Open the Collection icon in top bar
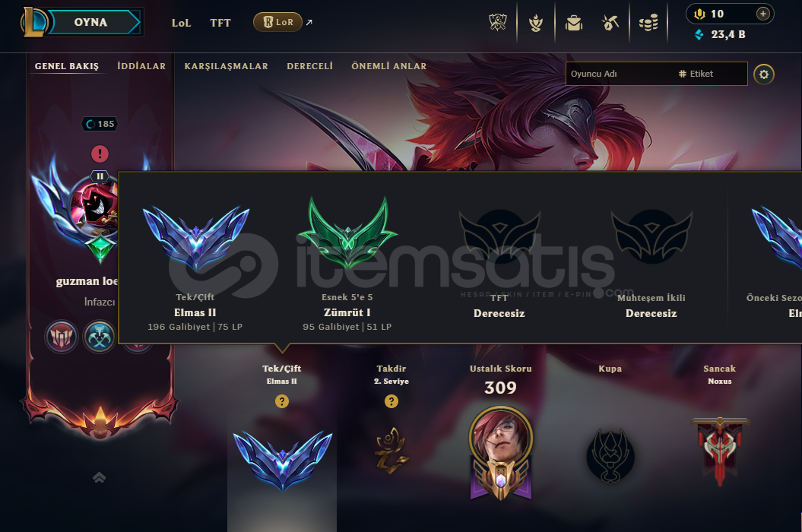The image size is (802, 532). [535, 23]
